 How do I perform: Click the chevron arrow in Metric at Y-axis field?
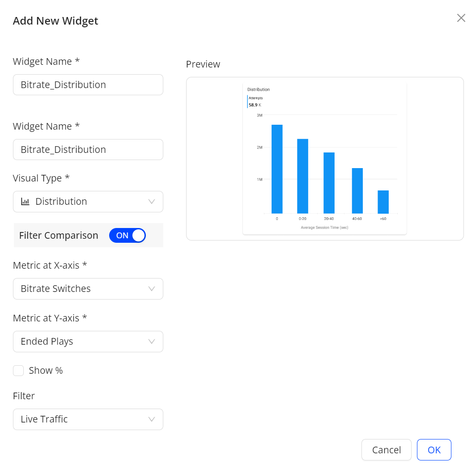click(x=152, y=342)
